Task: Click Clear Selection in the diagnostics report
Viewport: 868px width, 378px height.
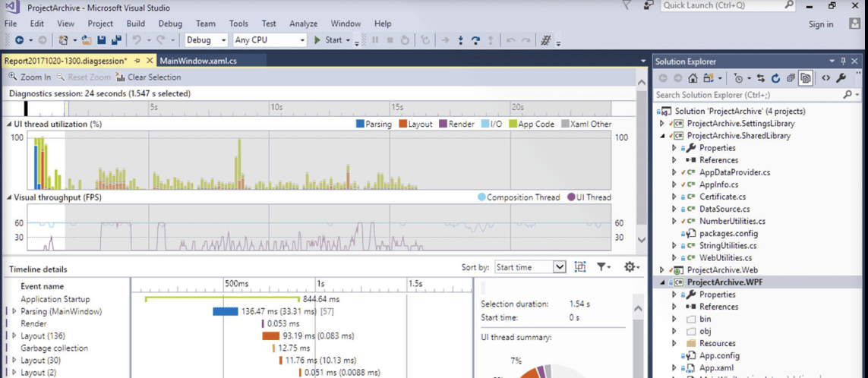Action: click(148, 77)
